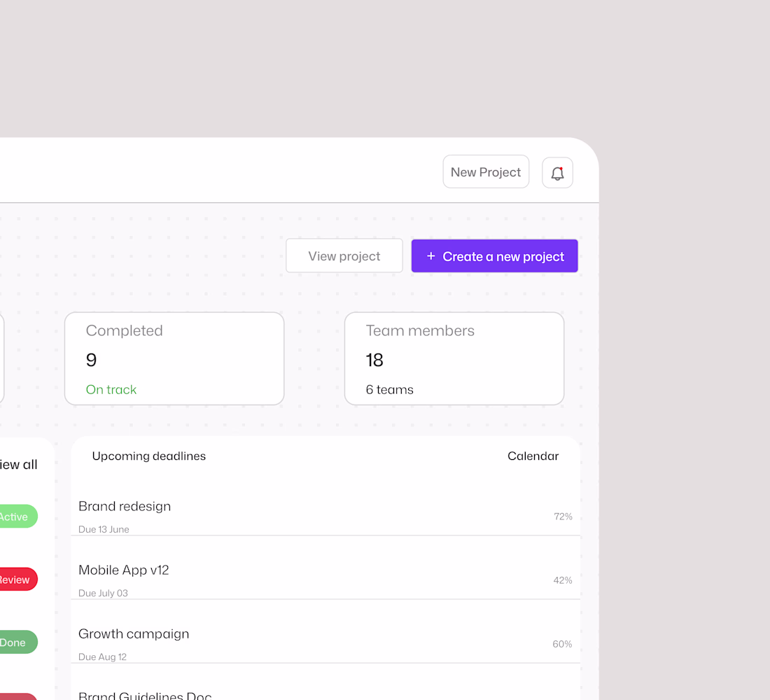Open the notifications bell icon
770x700 pixels.
point(557,172)
